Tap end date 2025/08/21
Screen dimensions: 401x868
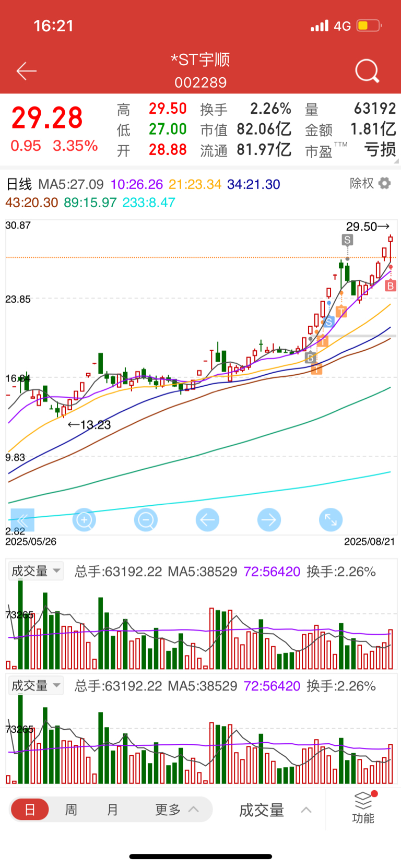(370, 542)
